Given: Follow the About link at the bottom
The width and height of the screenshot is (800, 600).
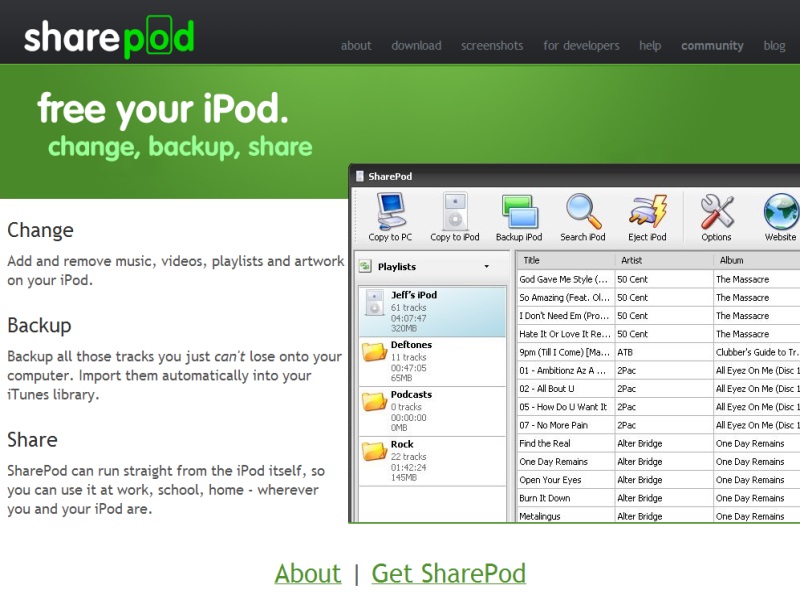Looking at the screenshot, I should coord(308,573).
